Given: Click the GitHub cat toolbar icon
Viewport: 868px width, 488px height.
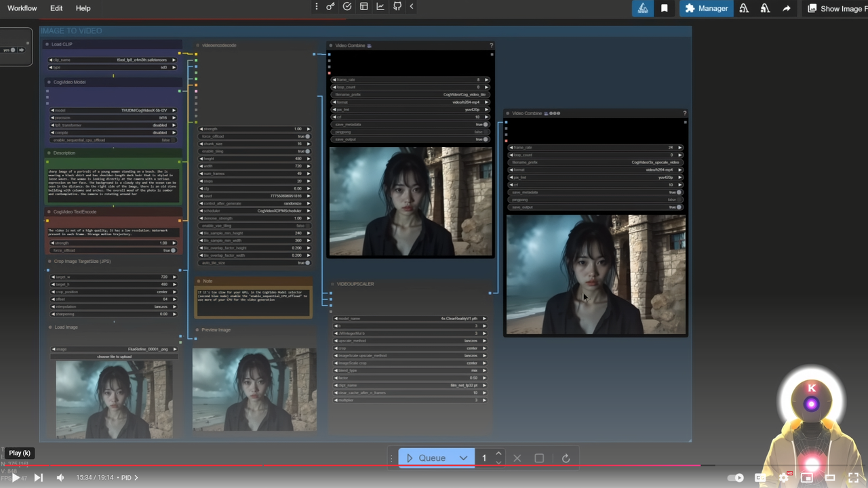Looking at the screenshot, I should pyautogui.click(x=397, y=7).
